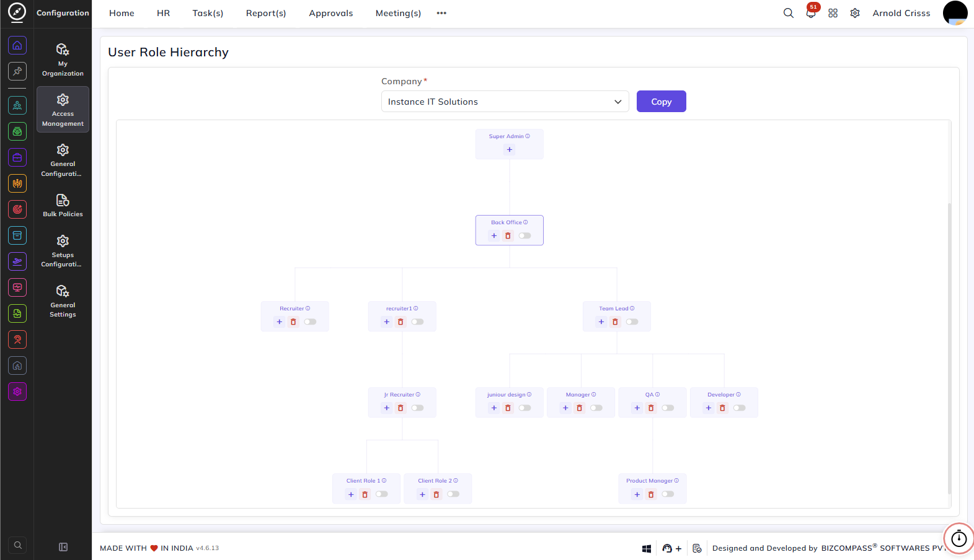
Task: Toggle the QA role switch
Action: coord(668,408)
